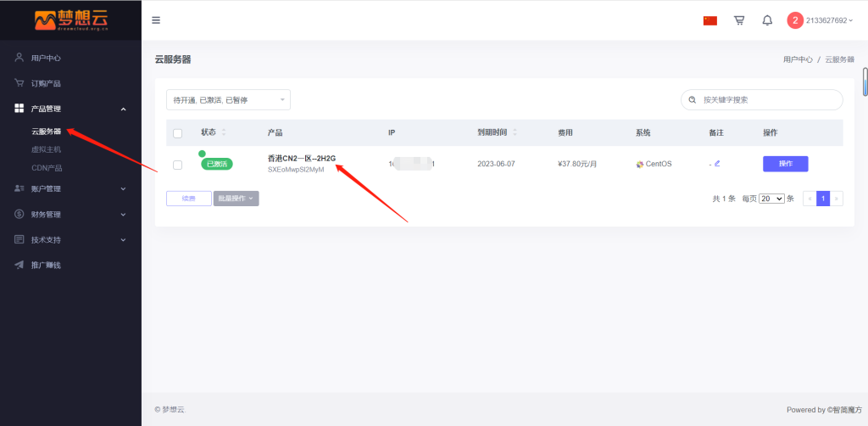Screen dimensions: 868x426
Task: Click the 续费 button
Action: pos(189,199)
